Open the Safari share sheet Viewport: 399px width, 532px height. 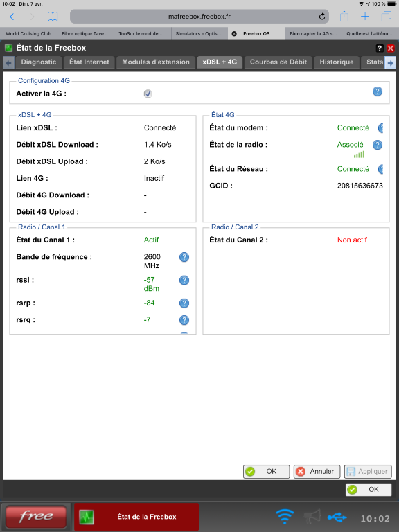[x=344, y=17]
